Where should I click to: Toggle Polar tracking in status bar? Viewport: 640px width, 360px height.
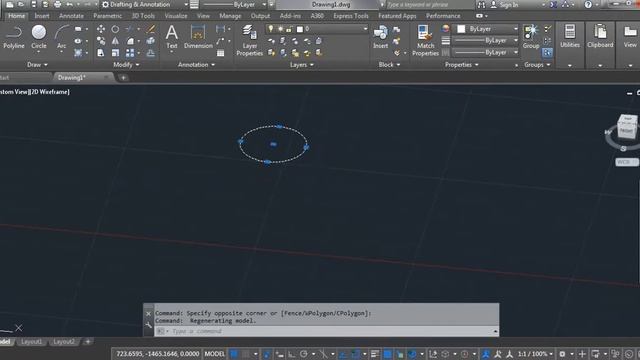304,354
